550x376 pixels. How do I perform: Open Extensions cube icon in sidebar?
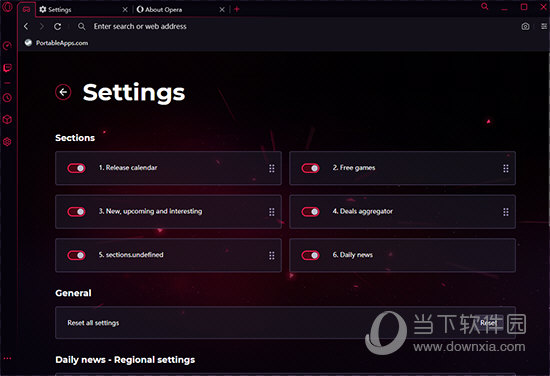(7, 120)
